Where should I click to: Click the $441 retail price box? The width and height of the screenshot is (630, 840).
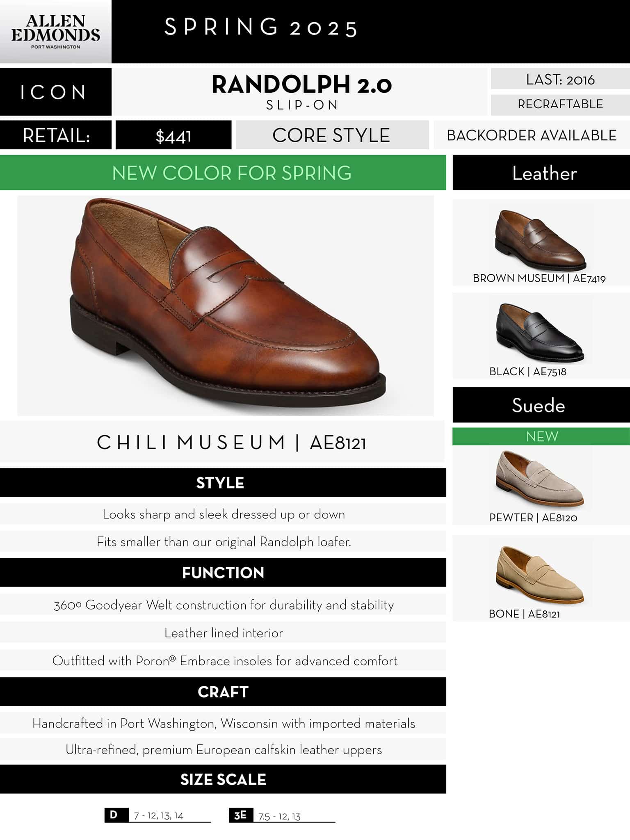173,135
